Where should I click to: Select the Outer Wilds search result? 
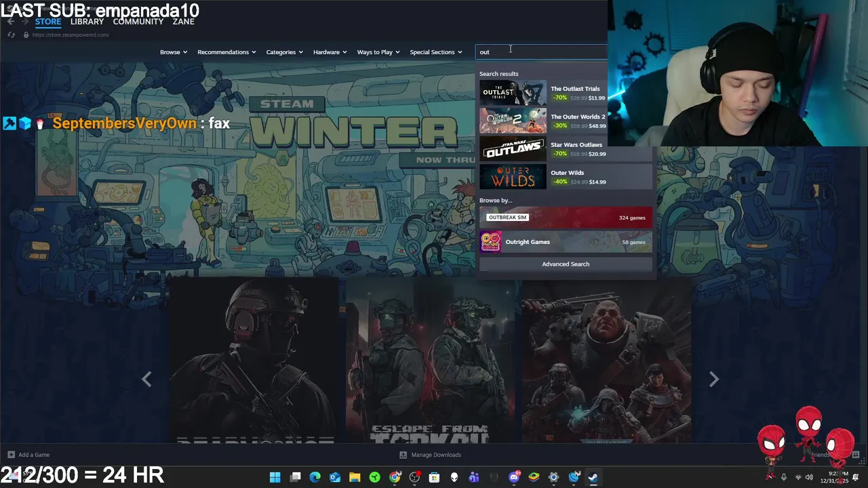(x=566, y=177)
